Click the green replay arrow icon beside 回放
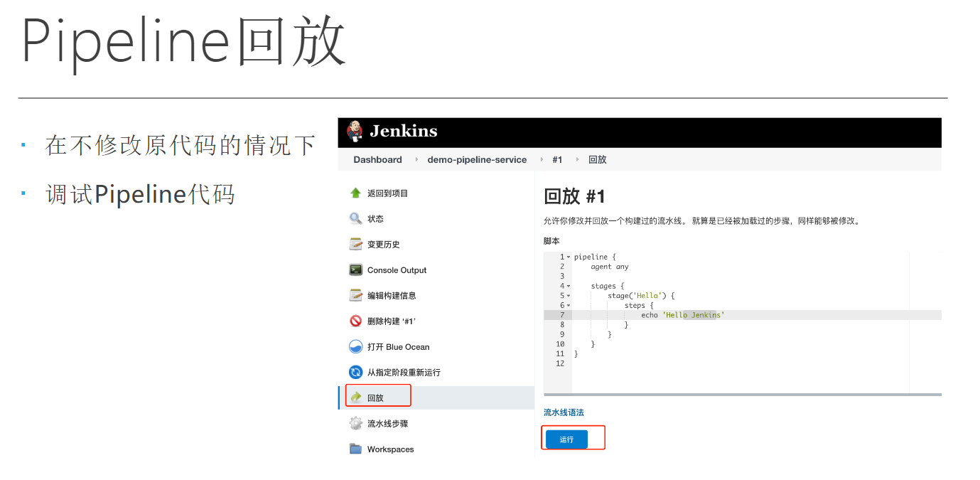The image size is (980, 480). point(356,398)
